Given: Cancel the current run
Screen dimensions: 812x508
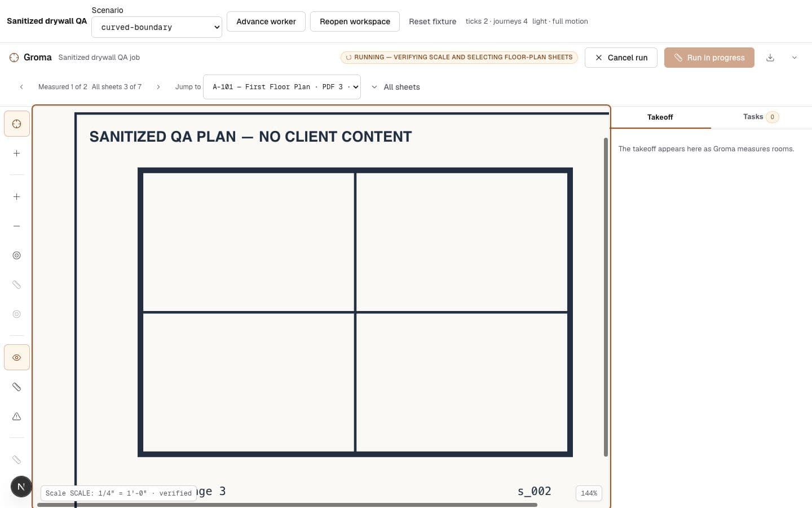Looking at the screenshot, I should (x=621, y=58).
